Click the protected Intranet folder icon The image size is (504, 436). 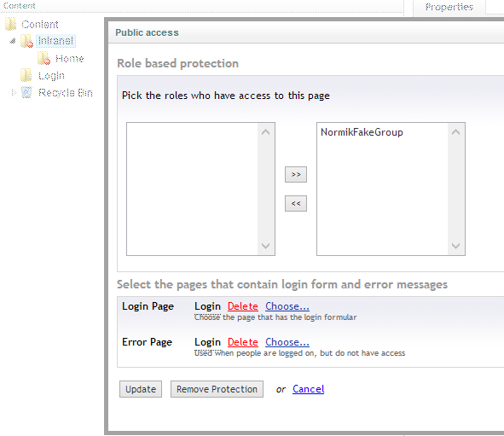point(26,41)
